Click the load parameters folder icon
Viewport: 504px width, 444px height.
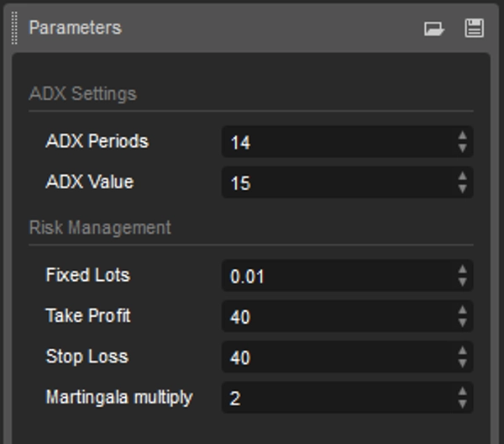[x=433, y=29]
